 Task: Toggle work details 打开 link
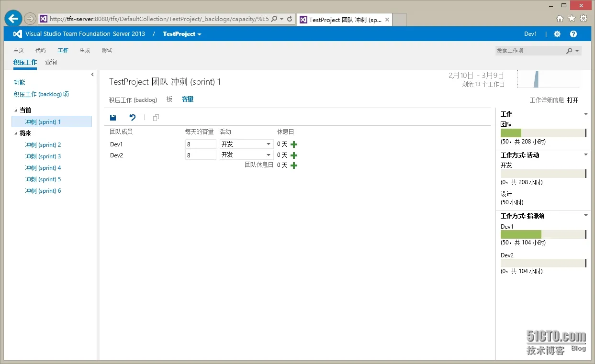[573, 100]
